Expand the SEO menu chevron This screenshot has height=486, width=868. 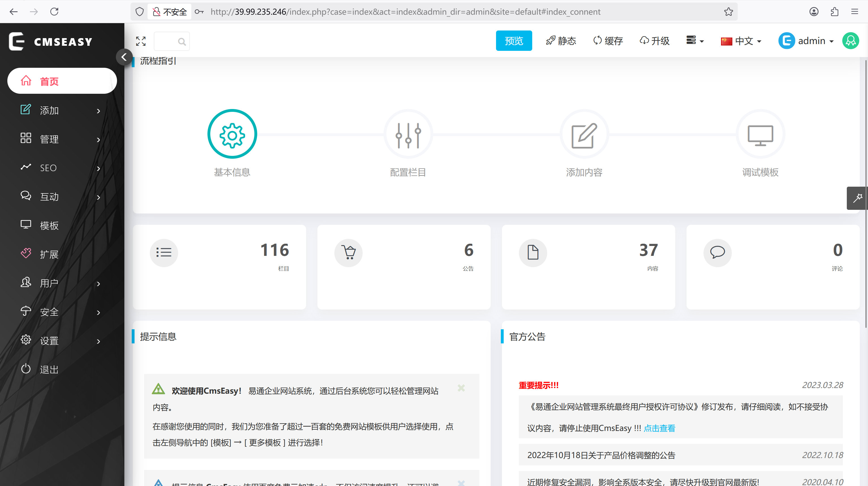tap(98, 168)
